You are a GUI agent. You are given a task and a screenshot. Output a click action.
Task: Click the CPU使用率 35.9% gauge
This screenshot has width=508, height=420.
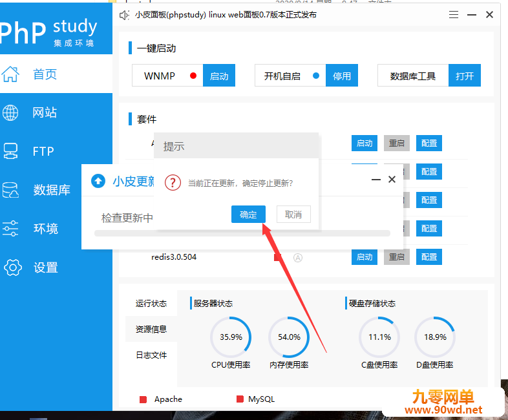point(231,337)
